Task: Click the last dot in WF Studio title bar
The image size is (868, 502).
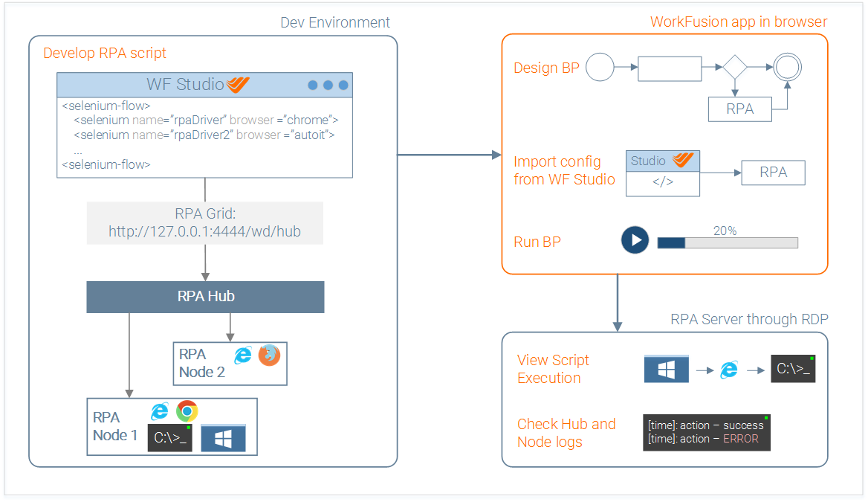Action: pyautogui.click(x=343, y=85)
